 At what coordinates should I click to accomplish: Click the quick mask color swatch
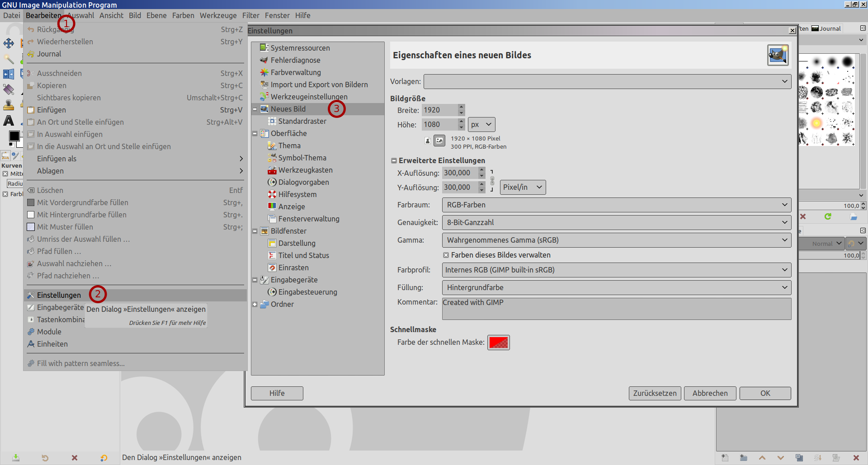499,343
